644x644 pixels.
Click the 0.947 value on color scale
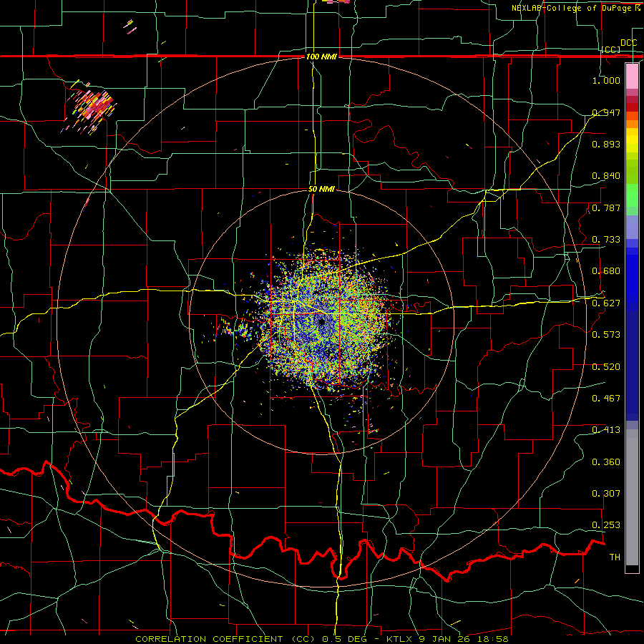point(606,112)
